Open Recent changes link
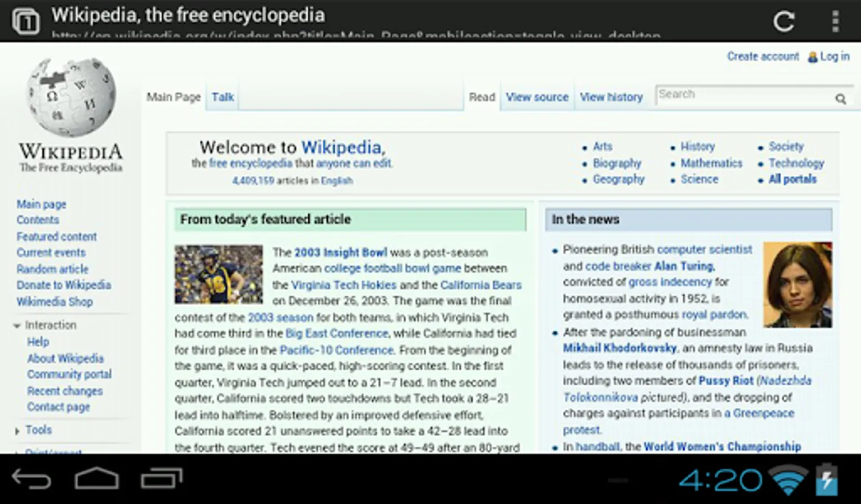The image size is (861, 504). tap(65, 391)
